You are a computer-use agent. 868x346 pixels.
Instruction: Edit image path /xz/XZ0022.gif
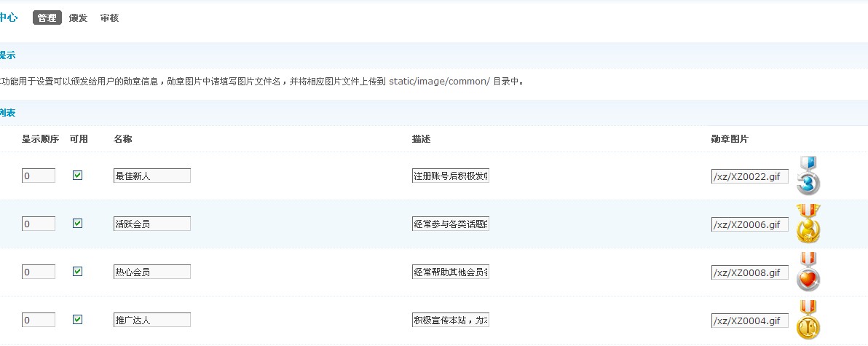tap(749, 176)
